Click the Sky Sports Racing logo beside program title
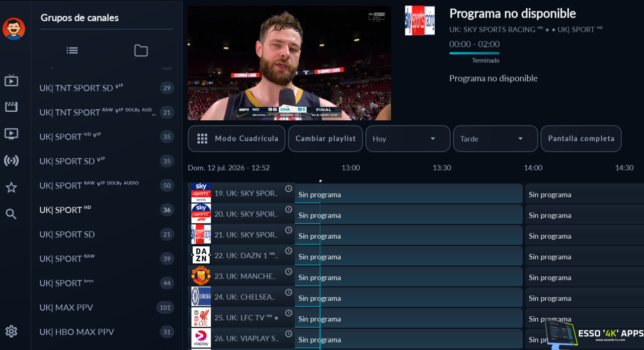 [420, 21]
